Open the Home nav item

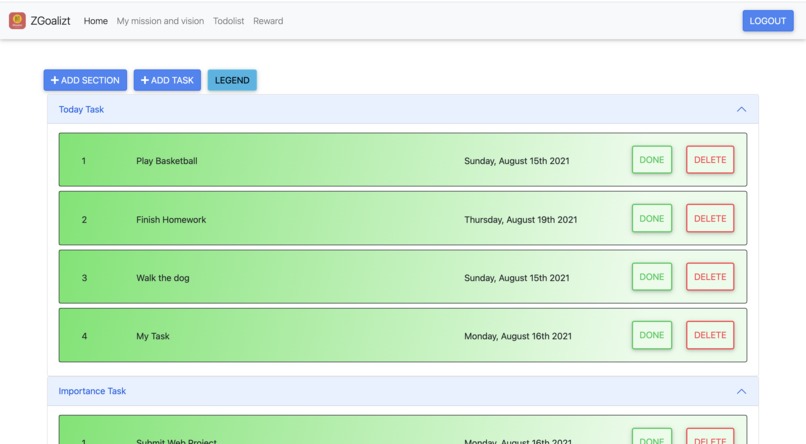[96, 21]
